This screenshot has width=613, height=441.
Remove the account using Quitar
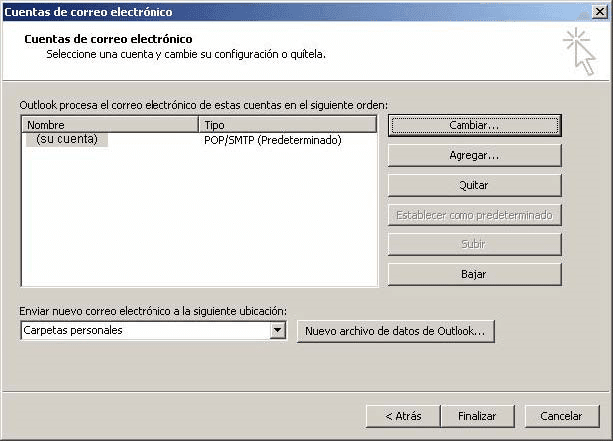coord(475,185)
